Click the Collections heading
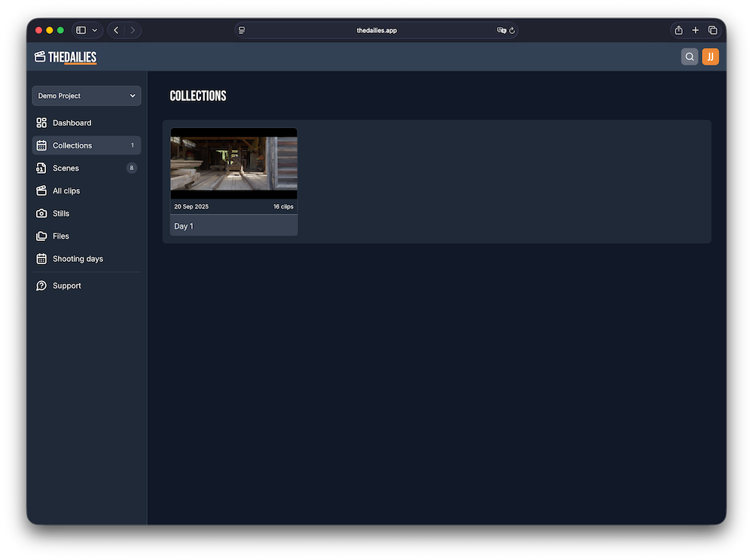The height and width of the screenshot is (560, 753). click(198, 96)
